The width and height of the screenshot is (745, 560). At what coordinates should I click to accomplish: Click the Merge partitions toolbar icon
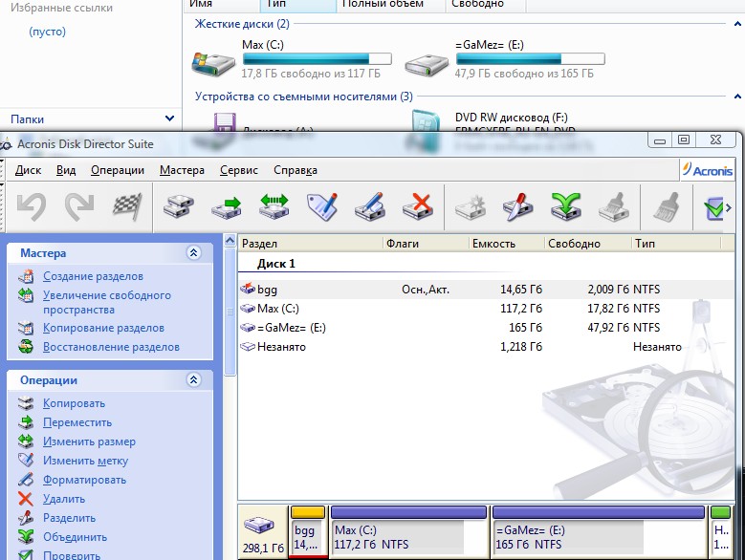[x=565, y=206]
